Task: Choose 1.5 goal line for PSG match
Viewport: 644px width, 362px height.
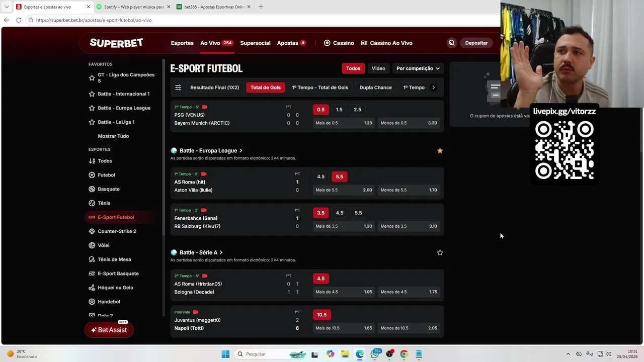Action: tap(339, 110)
